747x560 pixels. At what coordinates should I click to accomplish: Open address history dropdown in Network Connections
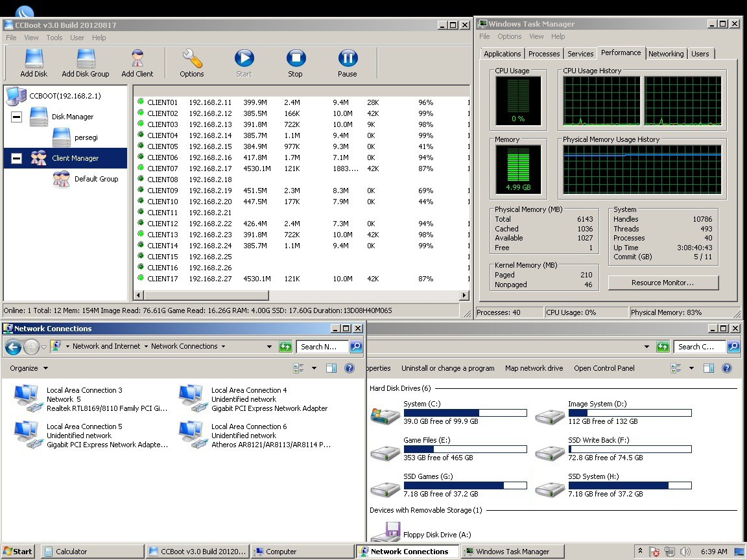[x=269, y=347]
